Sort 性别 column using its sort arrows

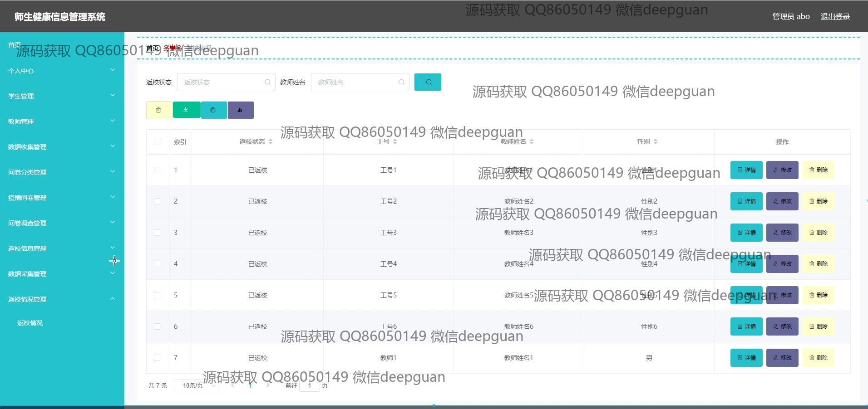tap(656, 142)
